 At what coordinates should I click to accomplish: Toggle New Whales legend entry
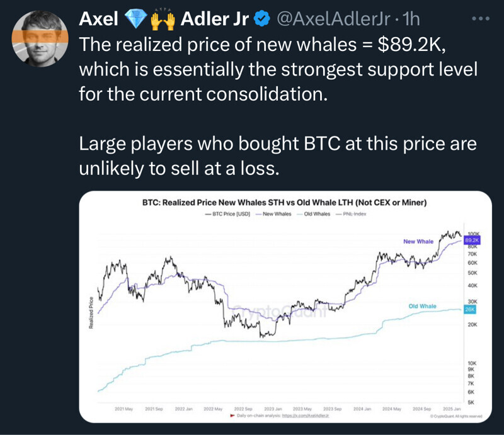(275, 214)
